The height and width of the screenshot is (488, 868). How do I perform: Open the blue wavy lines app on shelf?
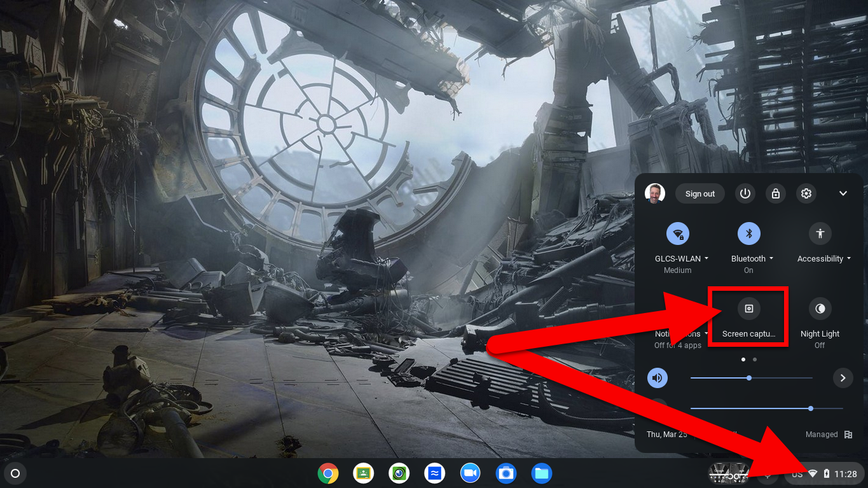(x=435, y=473)
